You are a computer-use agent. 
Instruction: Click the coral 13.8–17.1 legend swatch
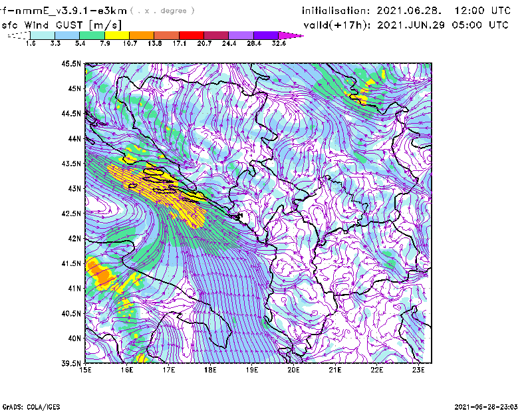click(x=167, y=35)
